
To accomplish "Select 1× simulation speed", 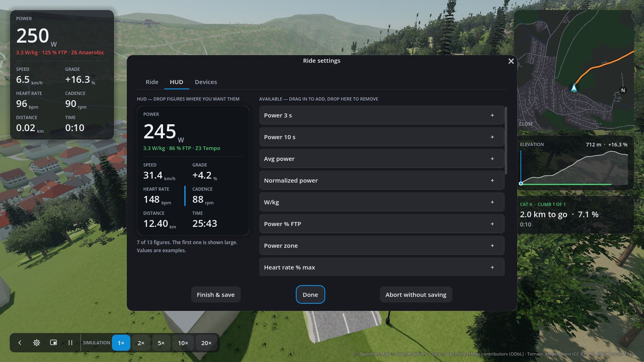I will (x=121, y=343).
